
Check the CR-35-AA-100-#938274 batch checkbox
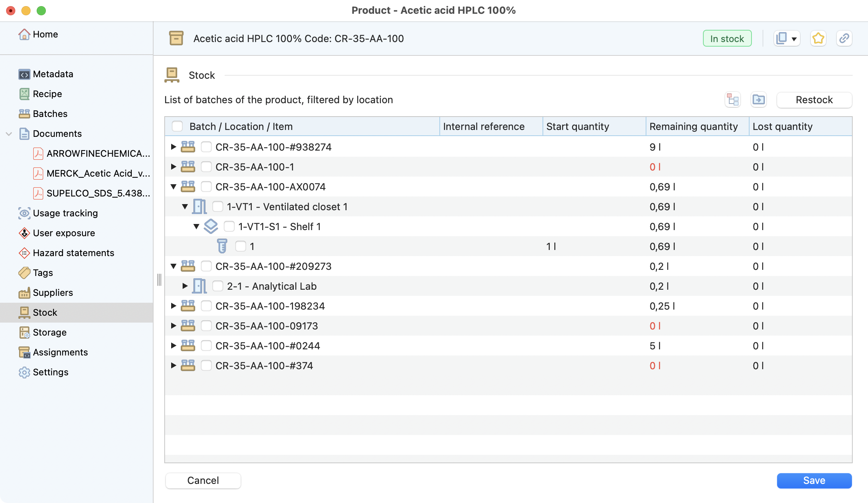tap(206, 147)
